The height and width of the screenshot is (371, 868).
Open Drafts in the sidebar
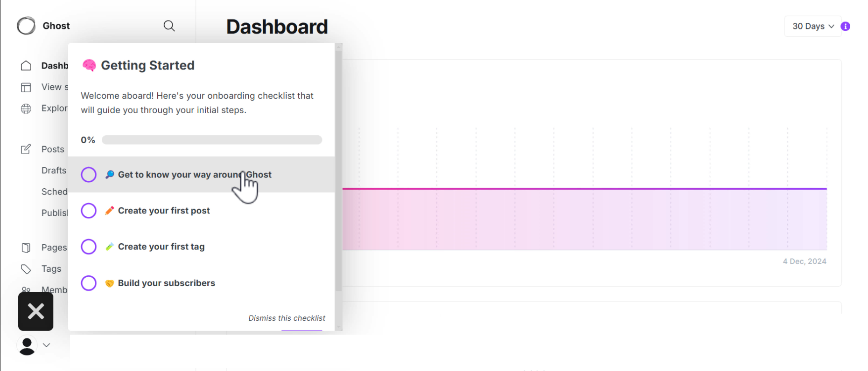[54, 171]
